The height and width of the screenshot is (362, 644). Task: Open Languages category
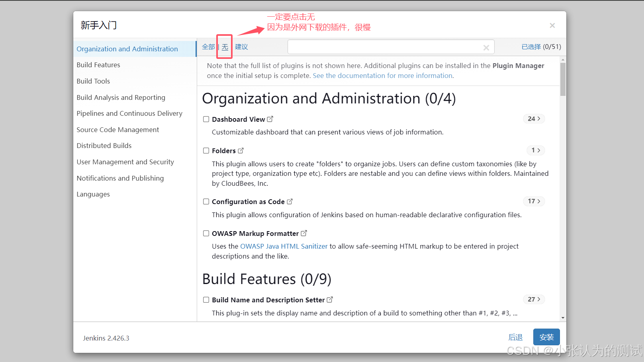[x=93, y=194]
